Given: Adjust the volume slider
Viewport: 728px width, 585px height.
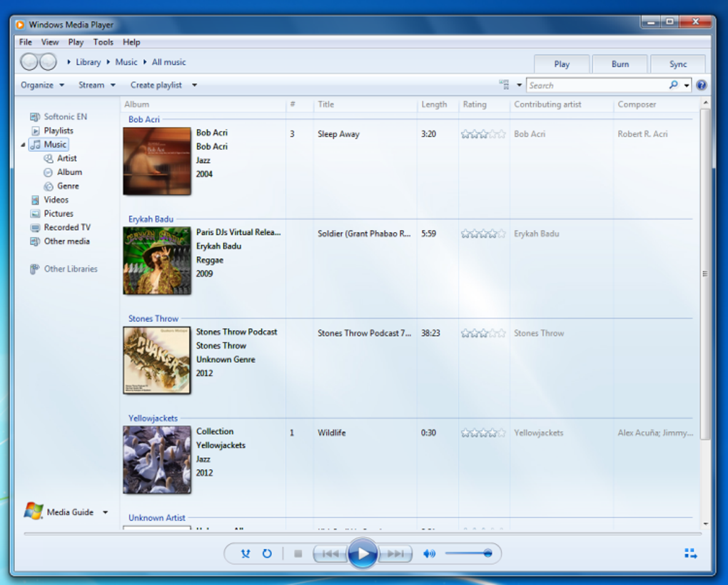Looking at the screenshot, I should 468,553.
